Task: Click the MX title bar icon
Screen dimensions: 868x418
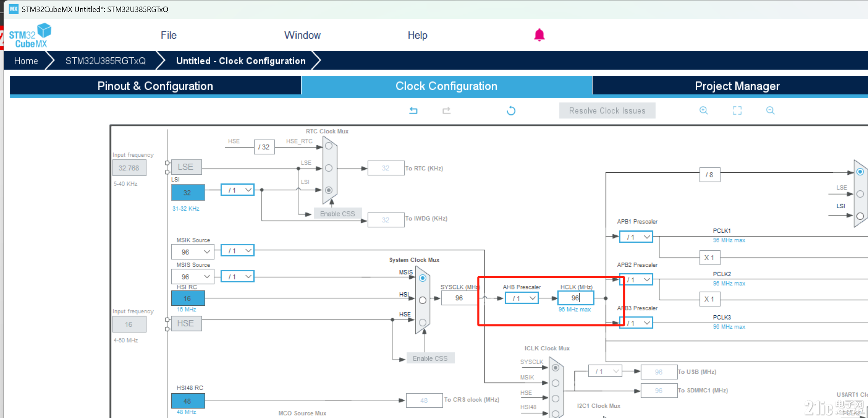Action: click(14, 9)
